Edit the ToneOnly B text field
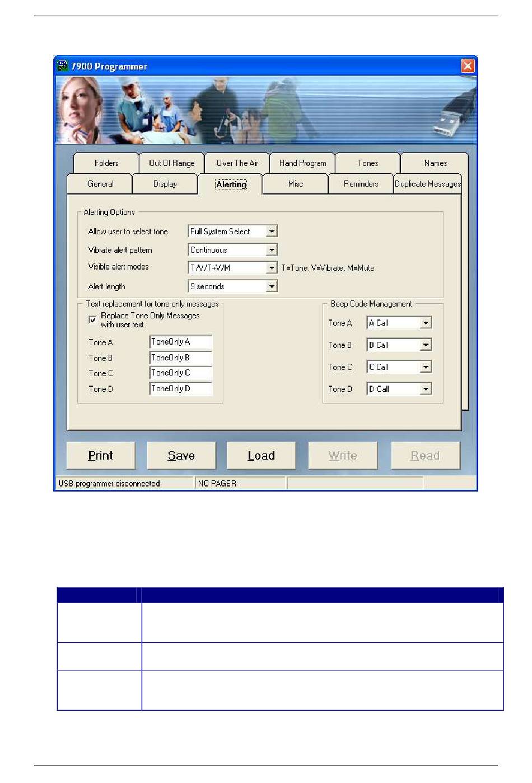The image size is (532, 783). 181,358
